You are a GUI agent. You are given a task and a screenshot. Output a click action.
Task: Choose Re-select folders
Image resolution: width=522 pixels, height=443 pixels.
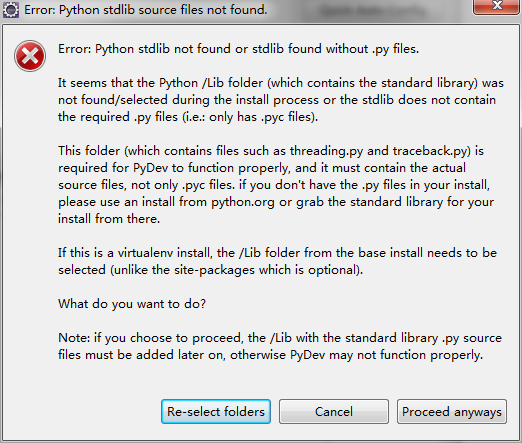[x=216, y=412]
